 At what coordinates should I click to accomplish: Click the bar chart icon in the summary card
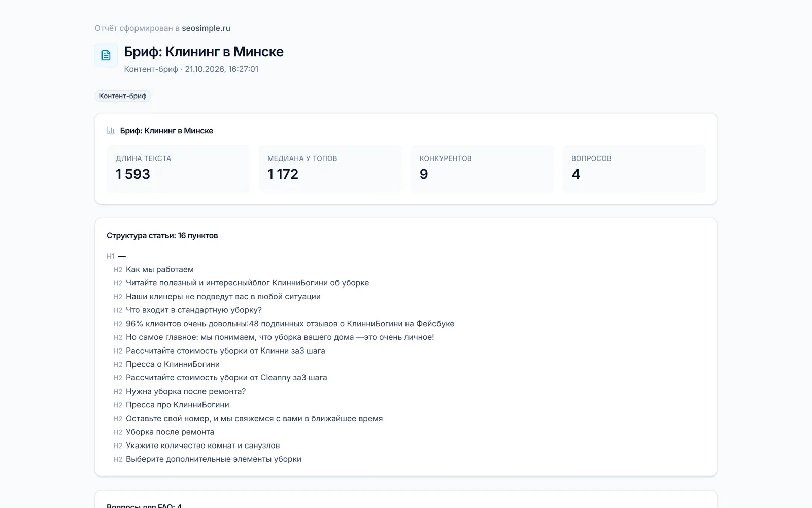111,131
